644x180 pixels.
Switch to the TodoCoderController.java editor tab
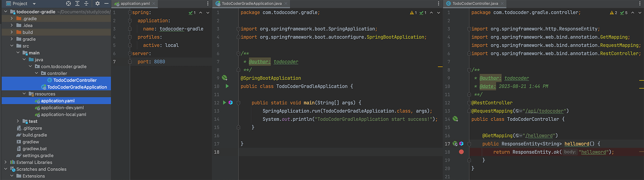[x=475, y=4]
